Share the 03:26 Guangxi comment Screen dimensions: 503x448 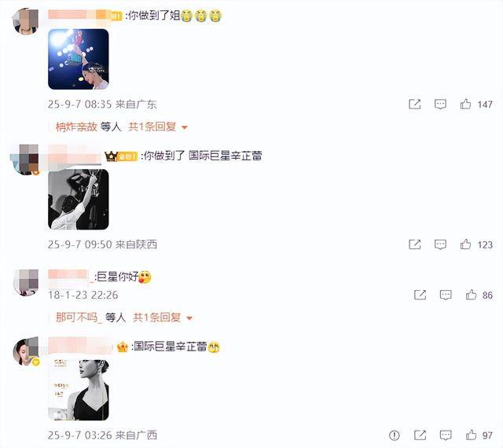(420, 435)
